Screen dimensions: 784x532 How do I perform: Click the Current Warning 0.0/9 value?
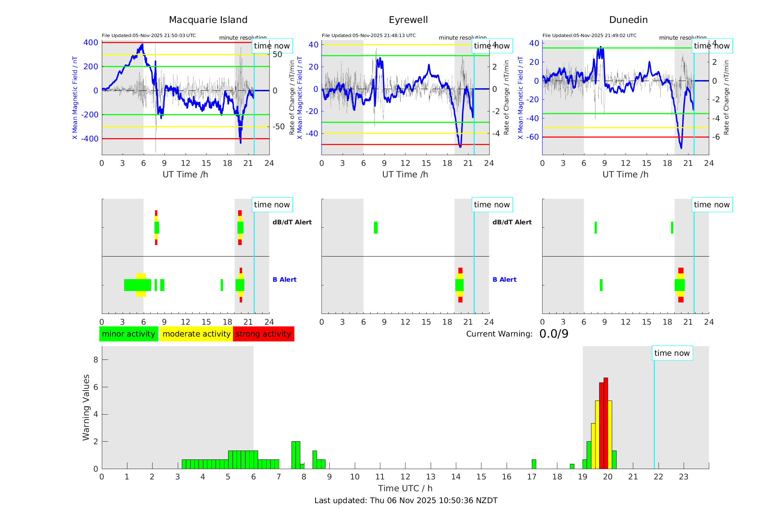(x=554, y=334)
